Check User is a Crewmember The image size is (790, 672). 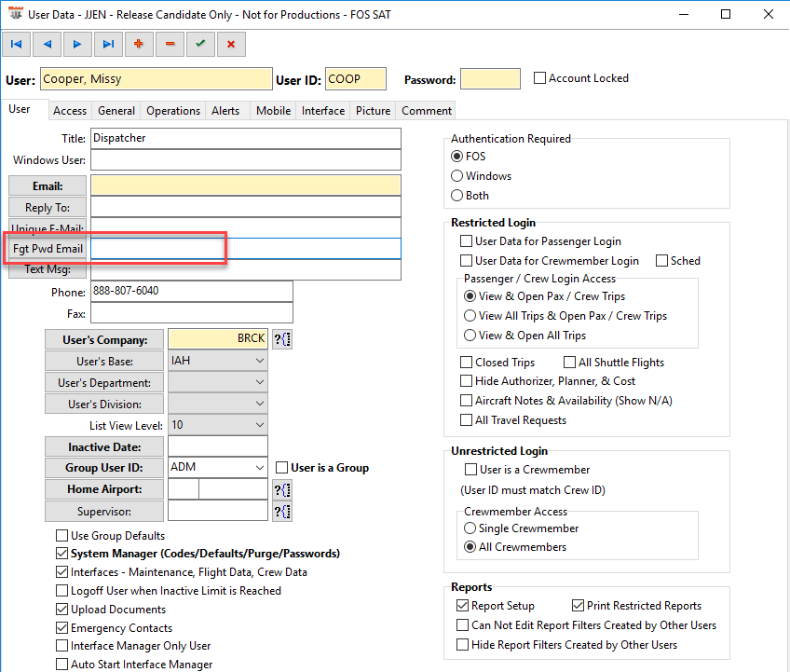tap(470, 470)
